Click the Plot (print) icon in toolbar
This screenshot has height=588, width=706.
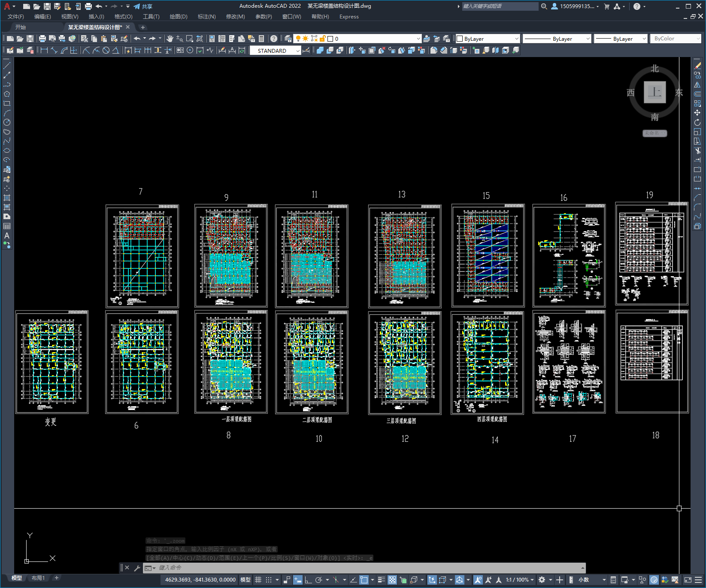pyautogui.click(x=42, y=39)
